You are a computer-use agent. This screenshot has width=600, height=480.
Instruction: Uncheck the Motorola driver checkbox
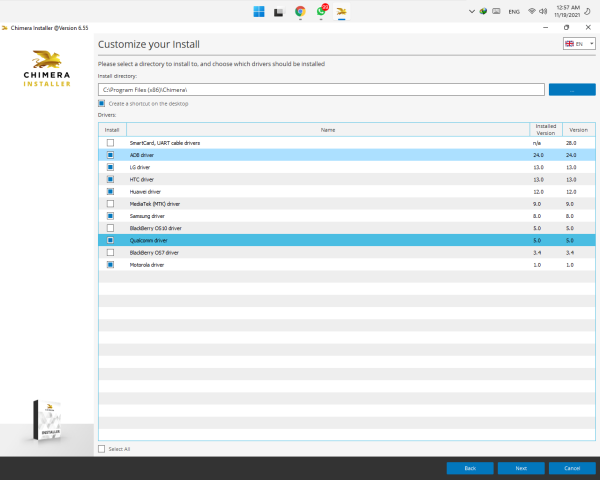pyautogui.click(x=110, y=265)
